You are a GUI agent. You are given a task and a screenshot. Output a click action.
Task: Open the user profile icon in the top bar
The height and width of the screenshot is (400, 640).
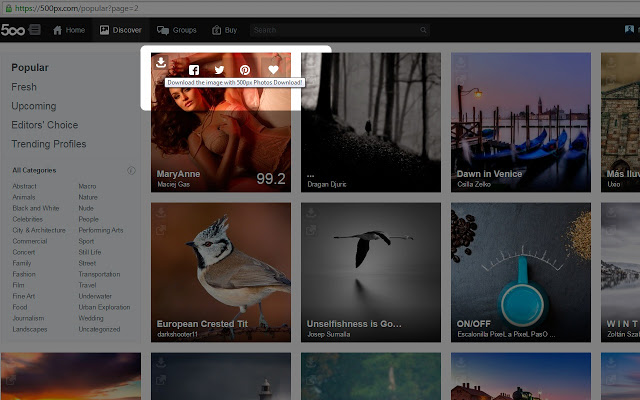(629, 29)
